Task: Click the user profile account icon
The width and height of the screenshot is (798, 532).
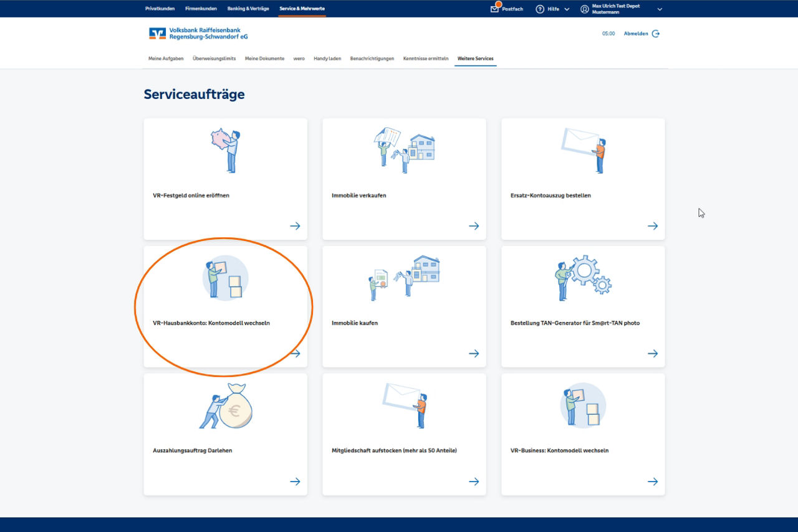Action: coord(585,9)
